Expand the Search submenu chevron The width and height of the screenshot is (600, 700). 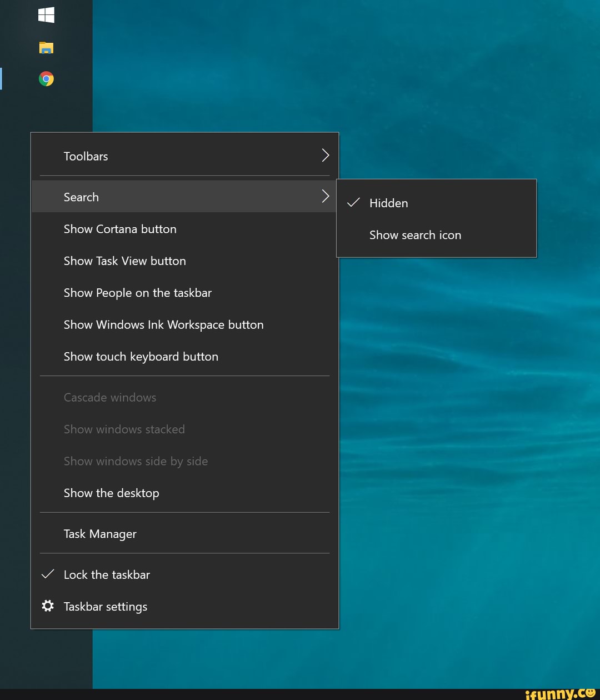pos(326,196)
